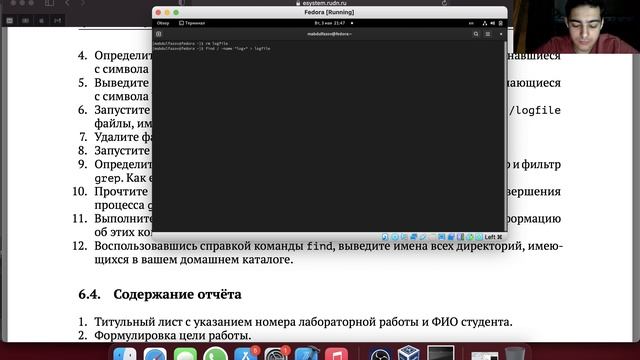Open App Store from the Dock
This screenshot has width=640, height=360.
[246, 354]
